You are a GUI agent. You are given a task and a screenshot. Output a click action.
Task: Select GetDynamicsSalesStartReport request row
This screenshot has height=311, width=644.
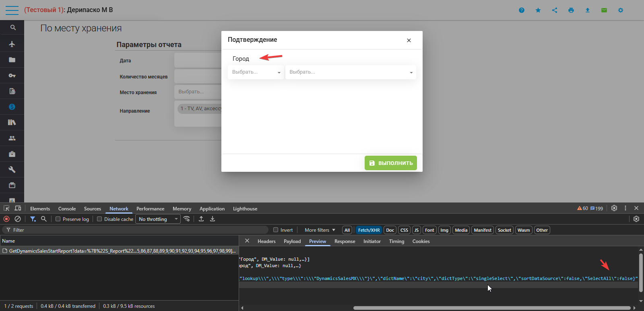pos(119,251)
